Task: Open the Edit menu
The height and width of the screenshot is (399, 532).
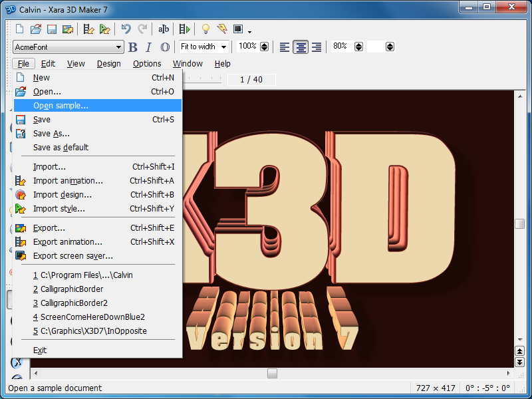Action: (x=48, y=63)
